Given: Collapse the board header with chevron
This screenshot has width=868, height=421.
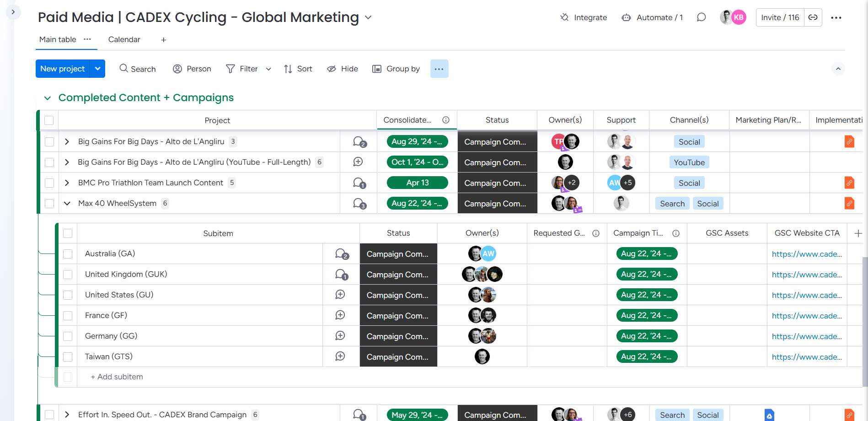Looking at the screenshot, I should (838, 69).
